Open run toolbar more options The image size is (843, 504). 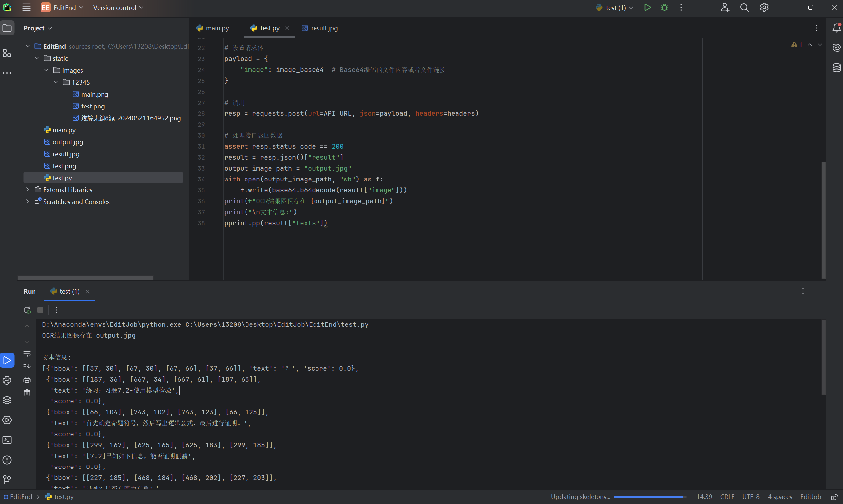[x=57, y=310]
